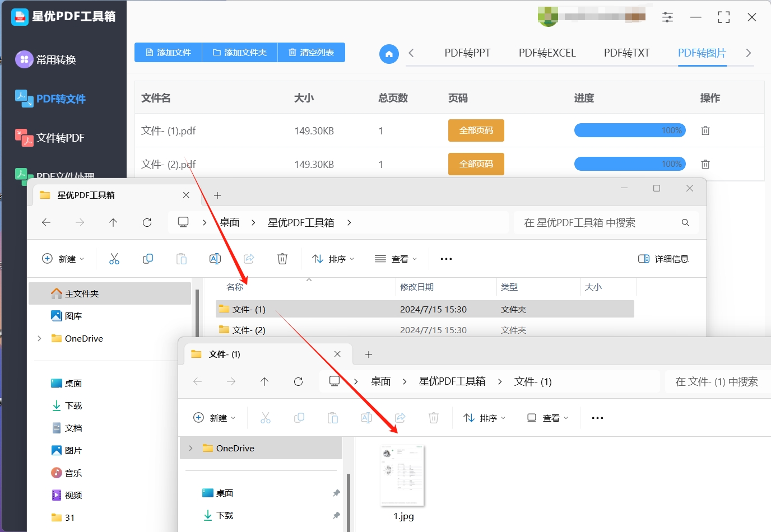Open 新建 dropdown in 星优PDF工具箱 Explorer
Screen dimensions: 771x532
tap(63, 259)
